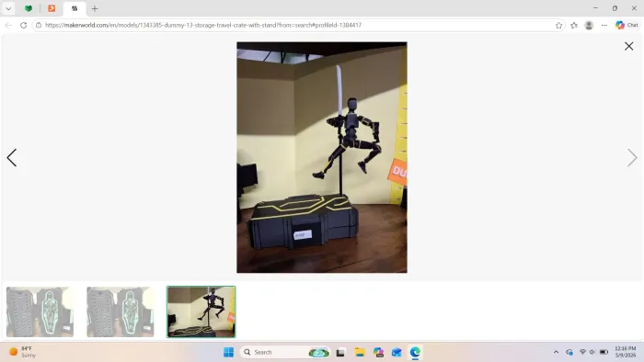Open the favorites list
The width and height of the screenshot is (644, 362).
(x=574, y=25)
